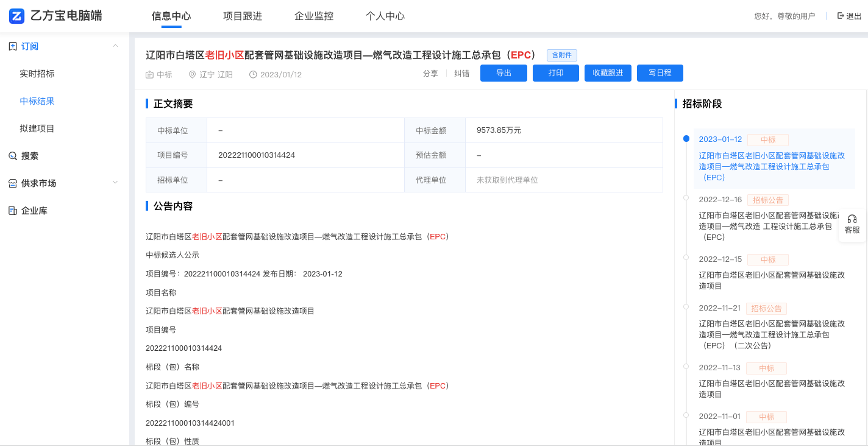Image resolution: width=868 pixels, height=447 pixels.
Task: Click the location pin icon beside 辽宁 辽阳
Action: 192,74
